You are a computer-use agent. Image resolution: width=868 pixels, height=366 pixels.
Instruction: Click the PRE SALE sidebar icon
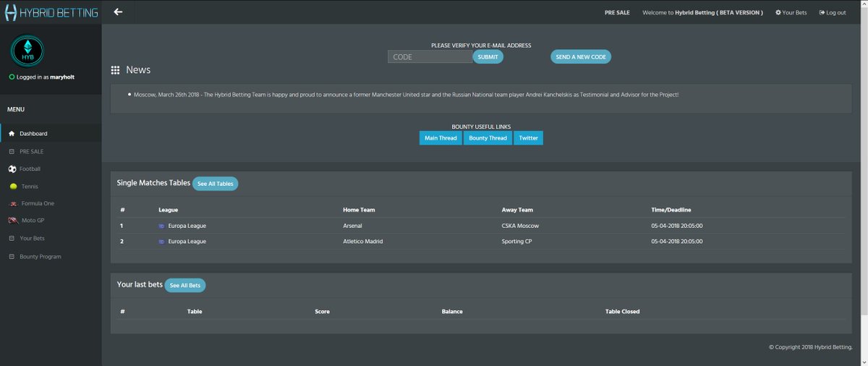[12, 151]
